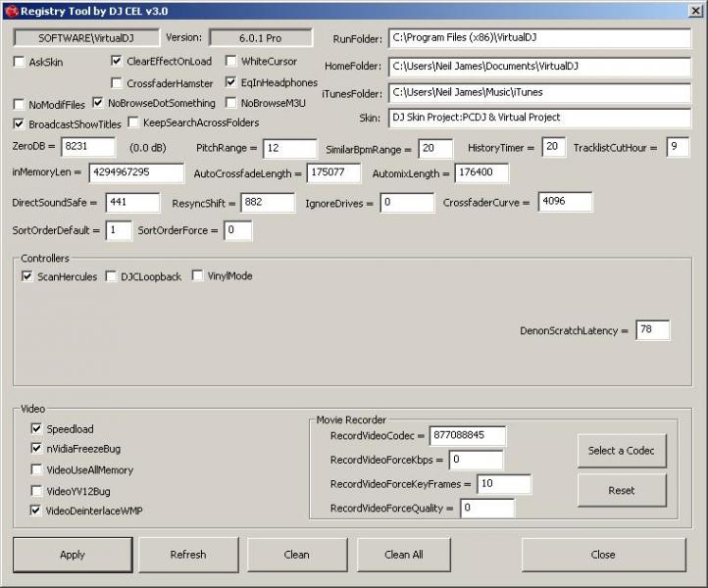
Task: Toggle the nVidiaFreezeBug video option
Action: pyautogui.click(x=36, y=449)
